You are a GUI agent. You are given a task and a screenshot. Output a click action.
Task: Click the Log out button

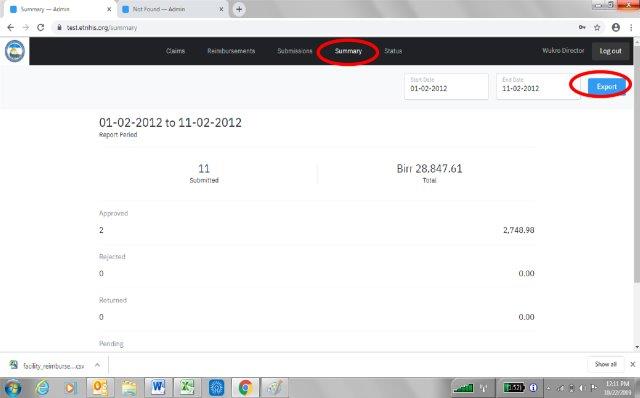(x=610, y=51)
